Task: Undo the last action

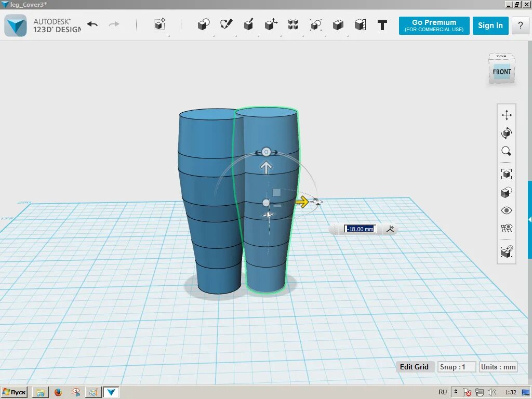Action: pyautogui.click(x=92, y=24)
